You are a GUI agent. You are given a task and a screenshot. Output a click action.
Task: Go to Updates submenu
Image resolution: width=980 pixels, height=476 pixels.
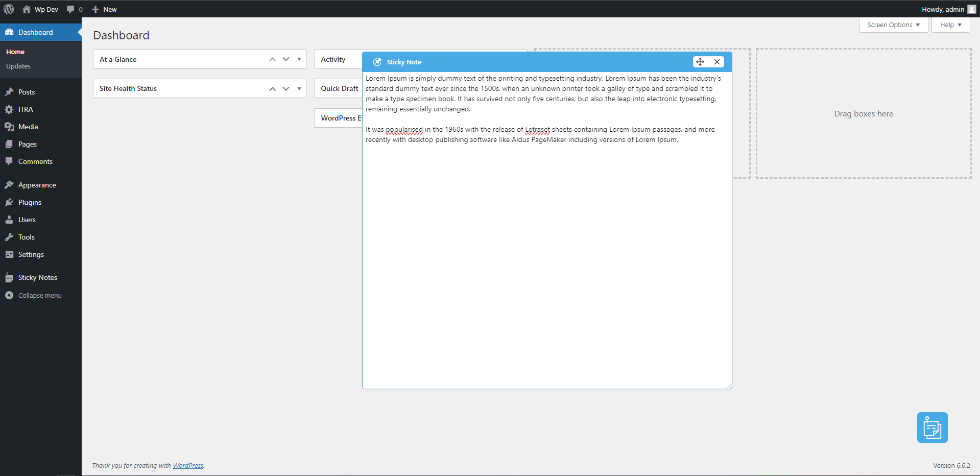18,66
